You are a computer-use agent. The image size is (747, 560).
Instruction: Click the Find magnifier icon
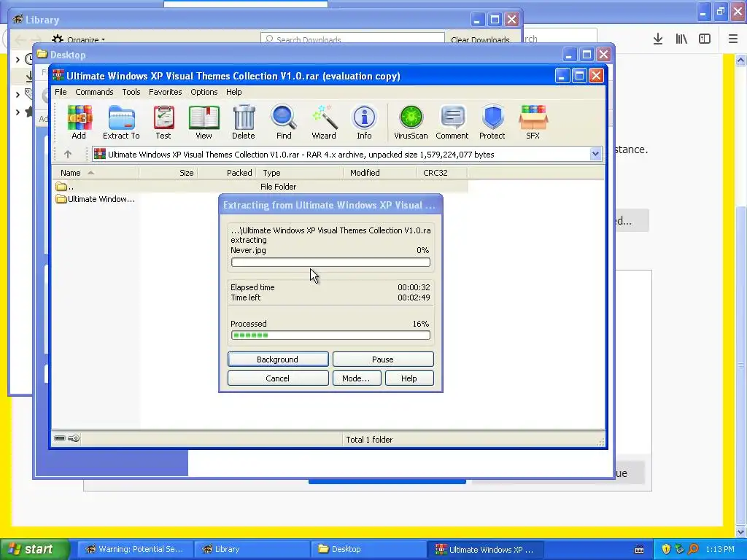click(x=284, y=122)
